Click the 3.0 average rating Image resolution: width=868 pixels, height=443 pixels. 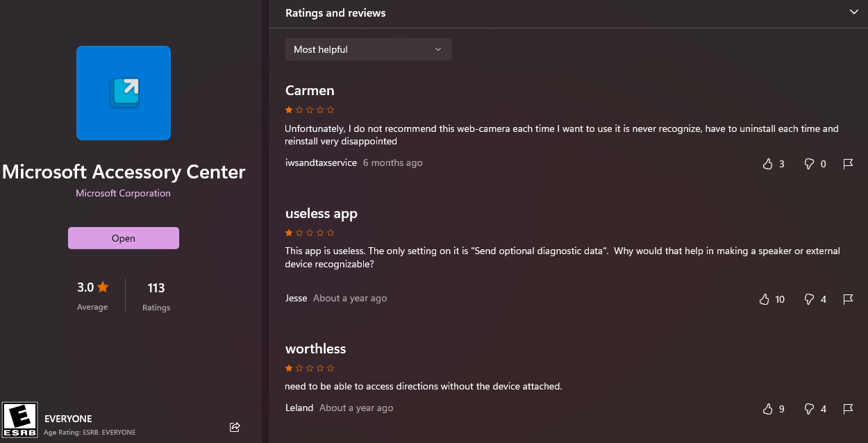coord(93,287)
